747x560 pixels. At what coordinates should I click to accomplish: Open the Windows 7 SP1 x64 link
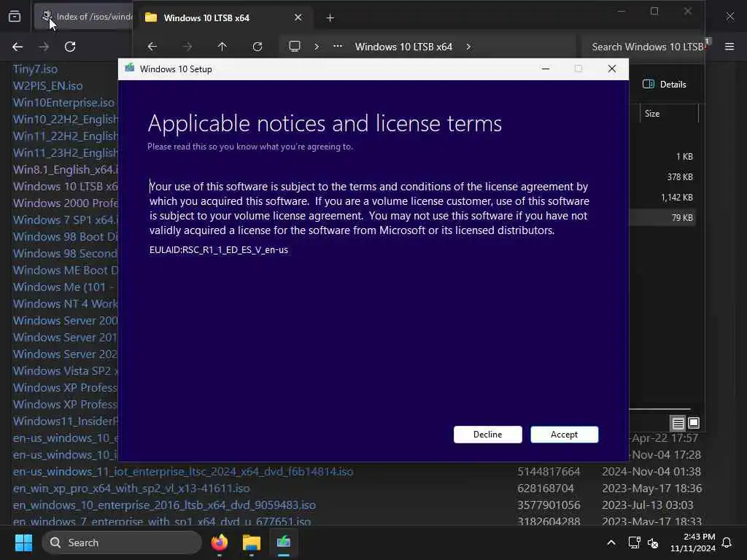coord(65,220)
